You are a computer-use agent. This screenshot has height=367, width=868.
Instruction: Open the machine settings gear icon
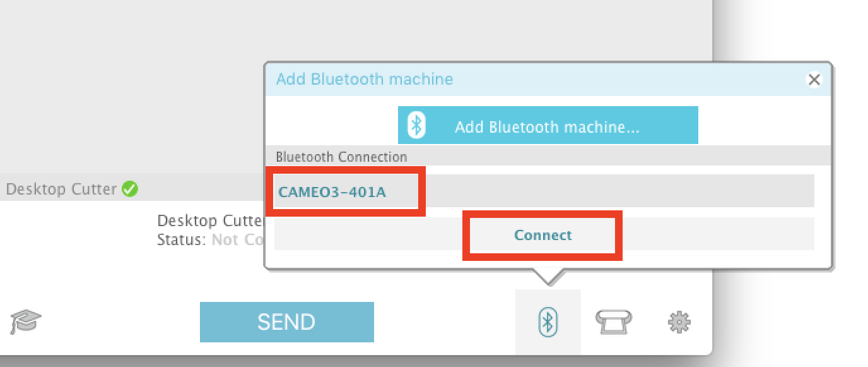point(678,322)
